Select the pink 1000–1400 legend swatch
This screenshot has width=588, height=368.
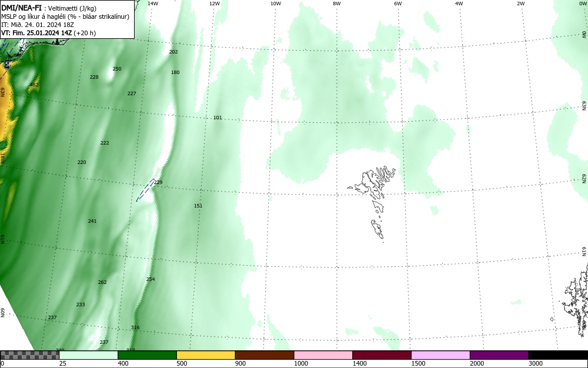(x=323, y=355)
